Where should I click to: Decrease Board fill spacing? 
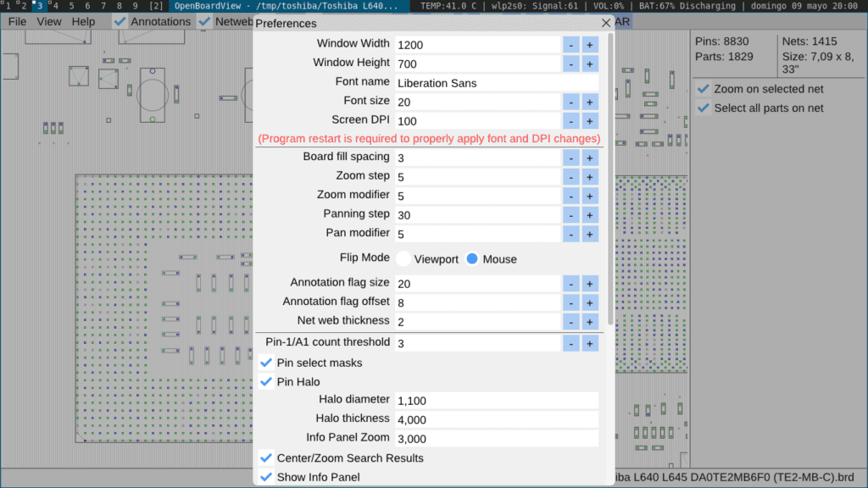click(570, 158)
